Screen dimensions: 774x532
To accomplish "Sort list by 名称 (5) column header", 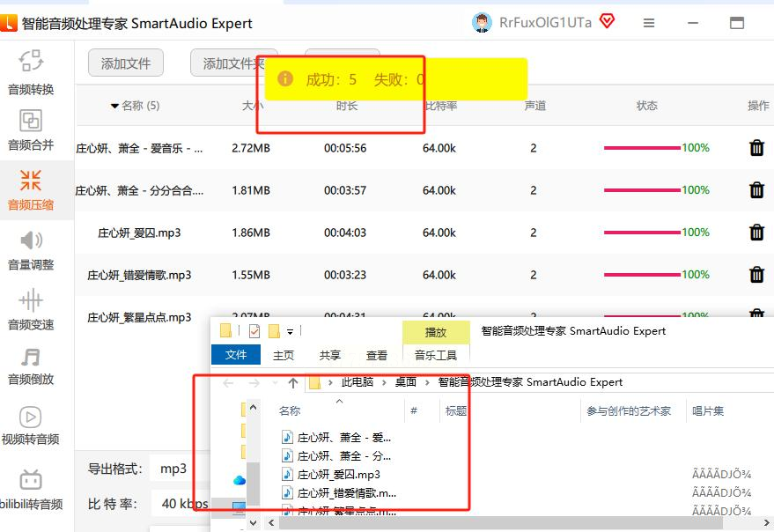I will click(x=136, y=105).
